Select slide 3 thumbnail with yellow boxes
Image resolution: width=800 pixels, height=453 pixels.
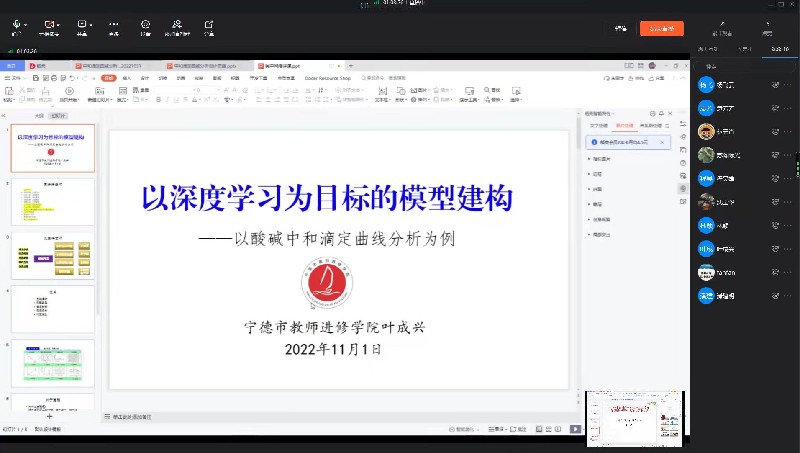pos(53,256)
